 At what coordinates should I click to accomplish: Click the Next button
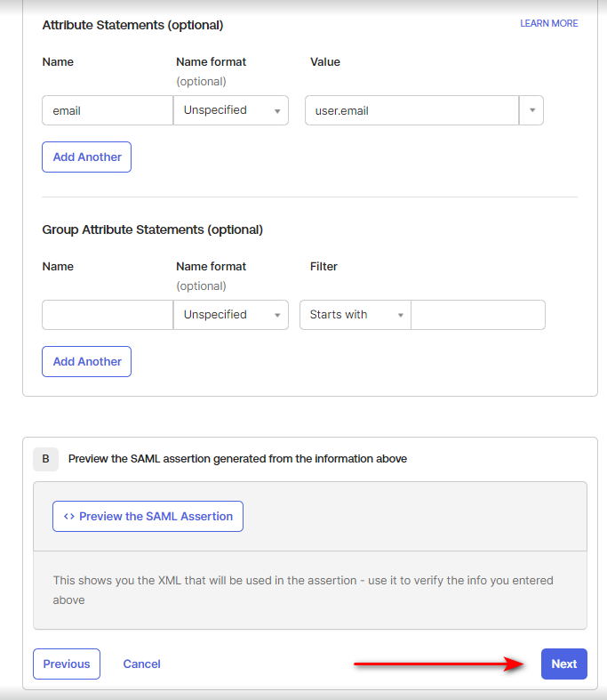(x=563, y=664)
